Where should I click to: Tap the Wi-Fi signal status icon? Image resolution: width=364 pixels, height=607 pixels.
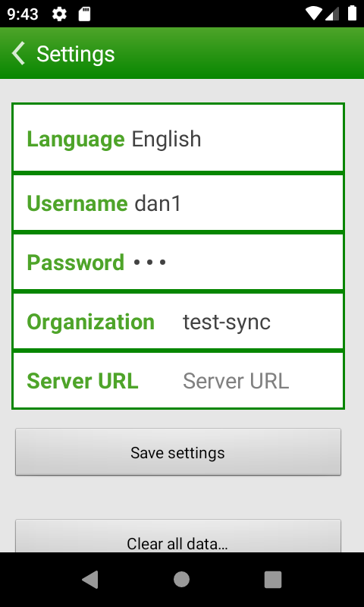[x=314, y=14]
